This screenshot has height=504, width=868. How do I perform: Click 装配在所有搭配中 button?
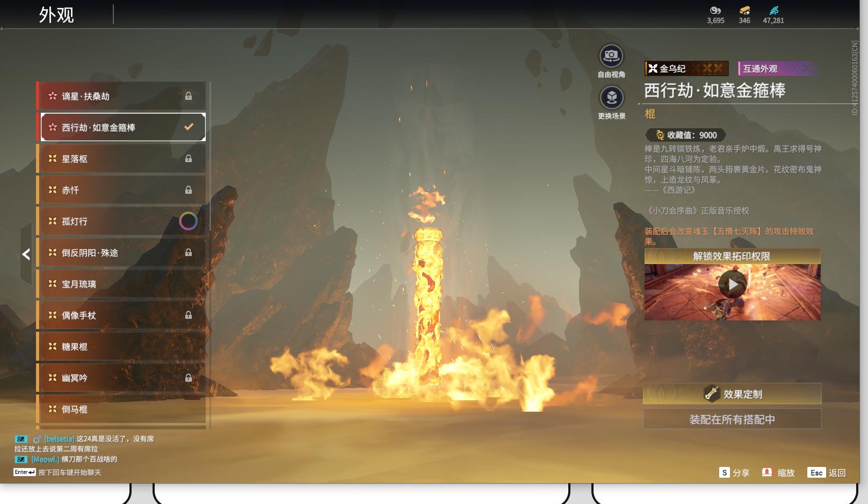[732, 419]
